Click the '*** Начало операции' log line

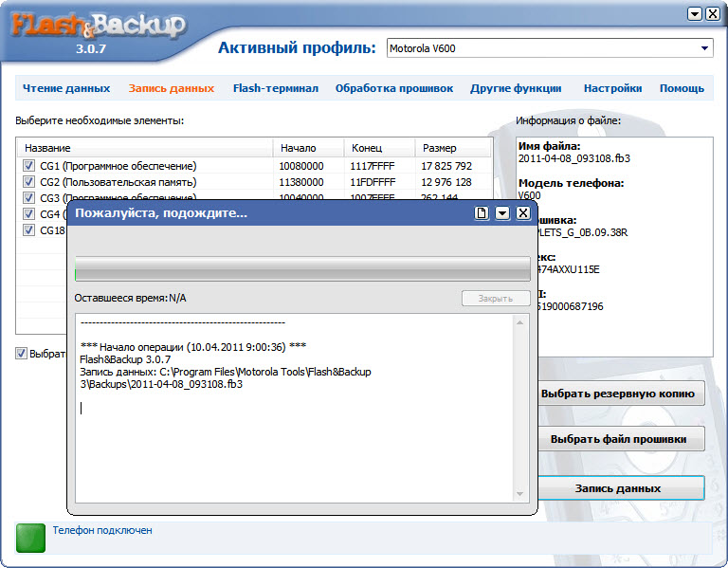pos(193,347)
